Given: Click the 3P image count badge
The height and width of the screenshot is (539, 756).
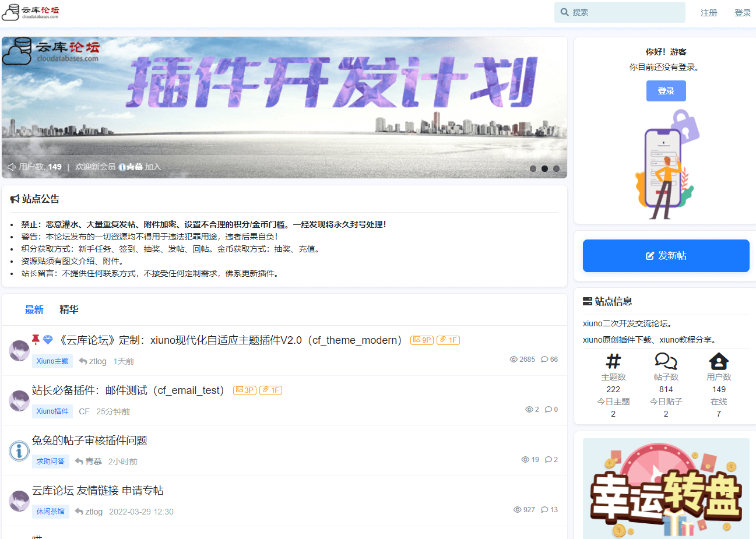Looking at the screenshot, I should tap(245, 390).
